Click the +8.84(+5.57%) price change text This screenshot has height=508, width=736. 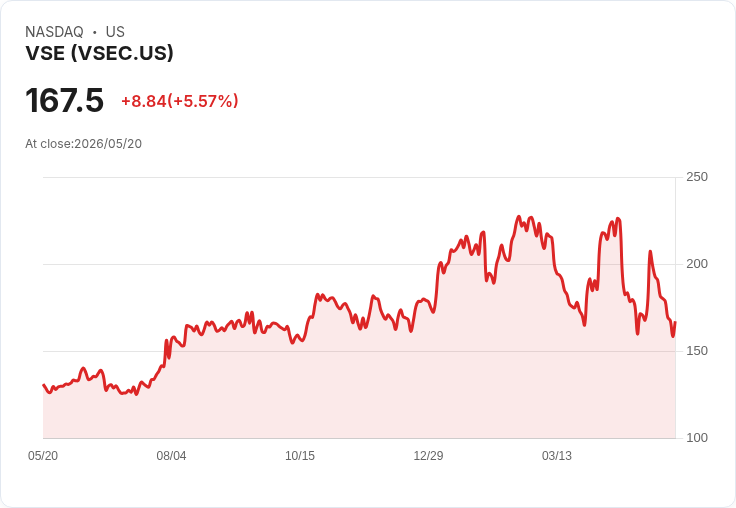point(180,101)
